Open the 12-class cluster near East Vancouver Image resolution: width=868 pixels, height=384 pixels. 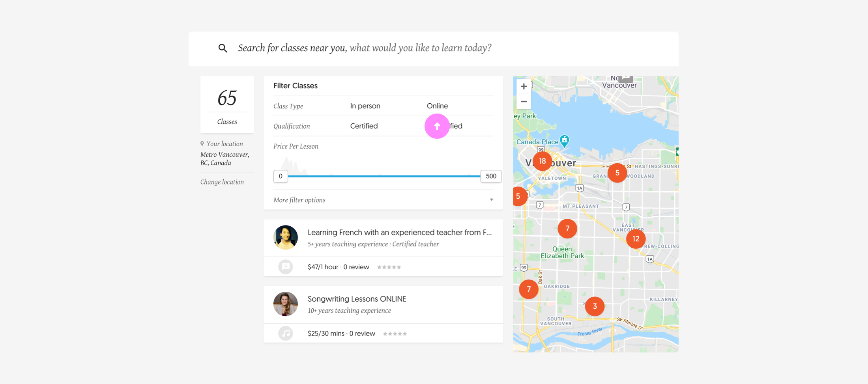(636, 239)
